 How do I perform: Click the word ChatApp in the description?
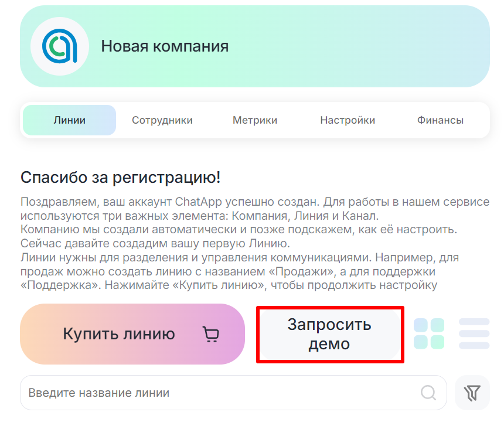198,202
